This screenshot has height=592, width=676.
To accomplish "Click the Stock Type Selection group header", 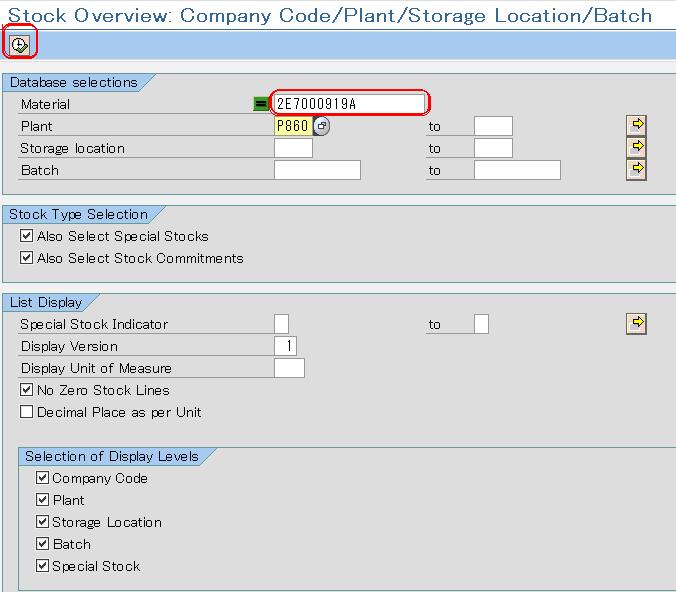I will [x=78, y=214].
